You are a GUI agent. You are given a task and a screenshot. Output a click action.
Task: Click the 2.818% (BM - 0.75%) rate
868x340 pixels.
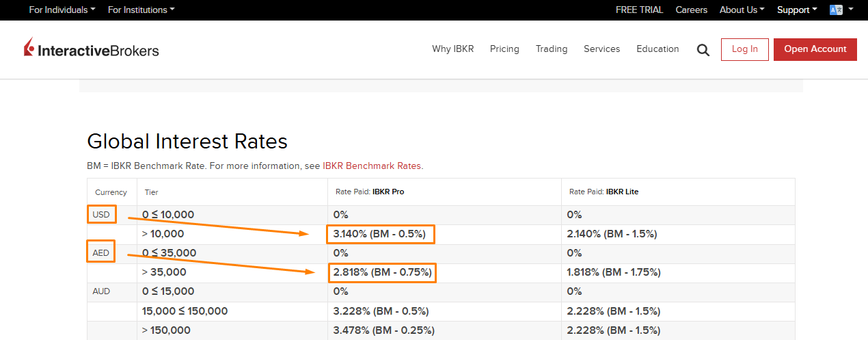pos(383,272)
